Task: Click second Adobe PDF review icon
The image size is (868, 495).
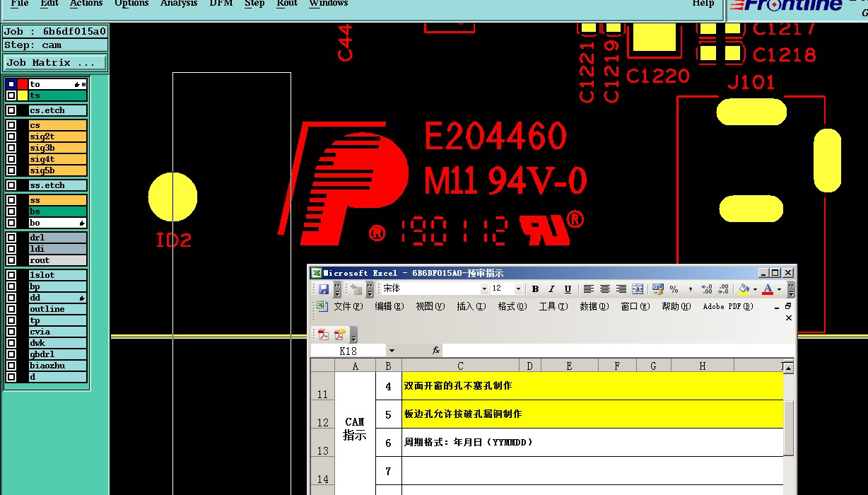Action: [340, 334]
